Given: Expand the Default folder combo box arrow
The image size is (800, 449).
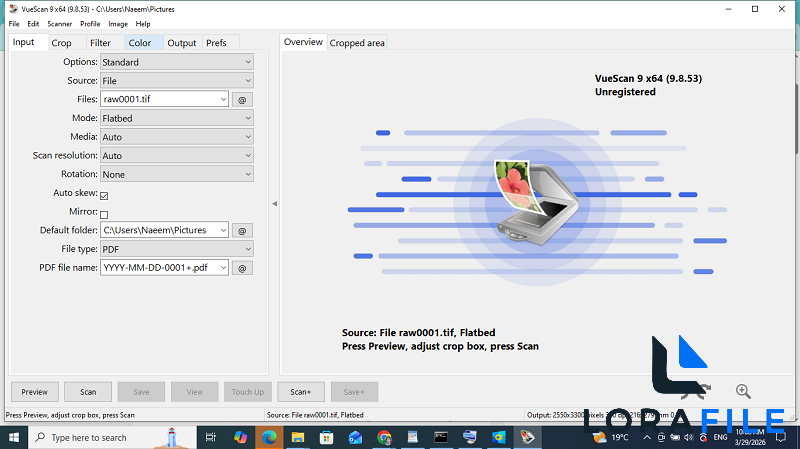Looking at the screenshot, I should pyautogui.click(x=223, y=230).
